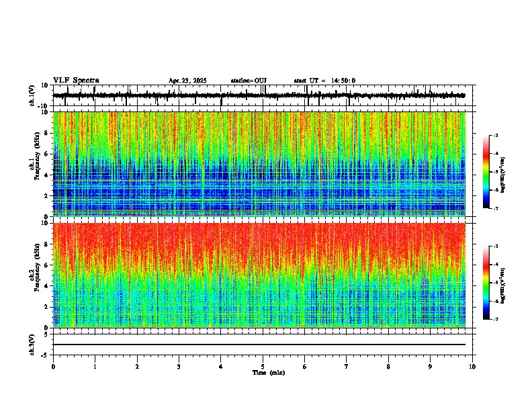
Task: Click the "station=OUJ" header label
Action: pyautogui.click(x=249, y=81)
